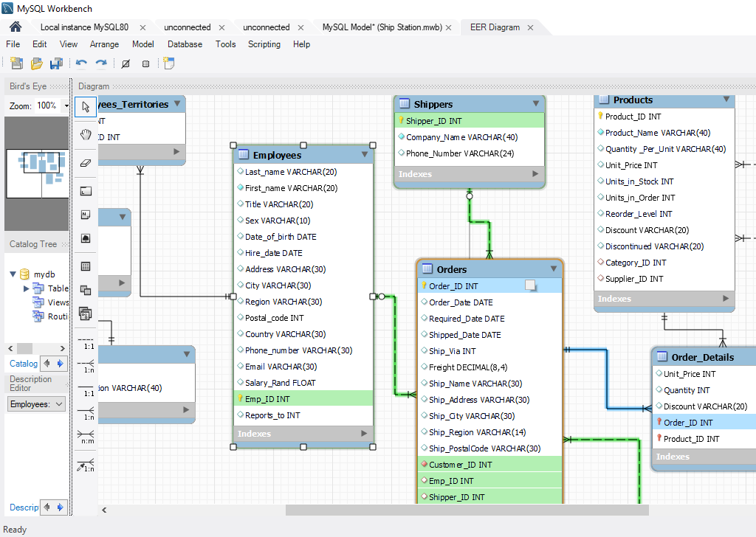Open the Database menu

[x=185, y=44]
